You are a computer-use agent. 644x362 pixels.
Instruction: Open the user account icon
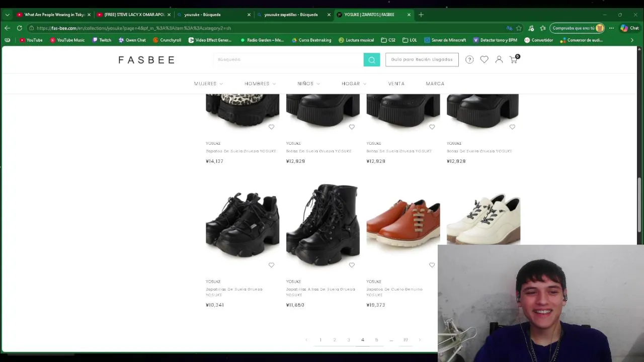tap(499, 59)
